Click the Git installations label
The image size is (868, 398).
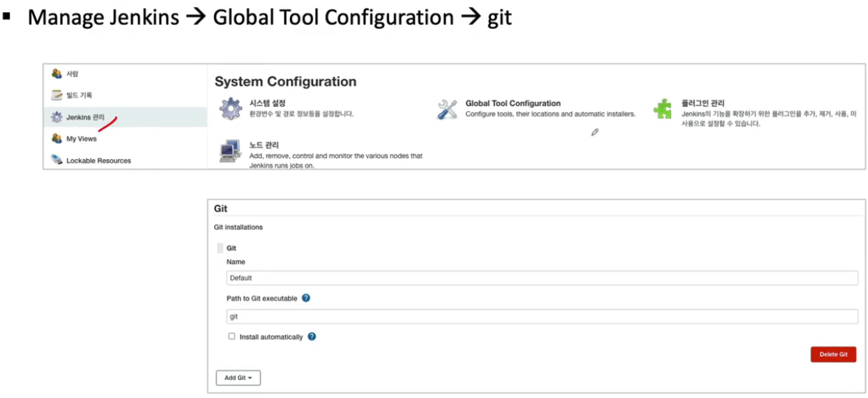[238, 227]
